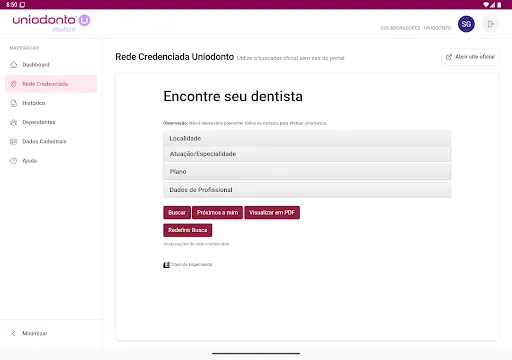Open Dados Cadastrais page
The height and width of the screenshot is (360, 512).
[51, 142]
